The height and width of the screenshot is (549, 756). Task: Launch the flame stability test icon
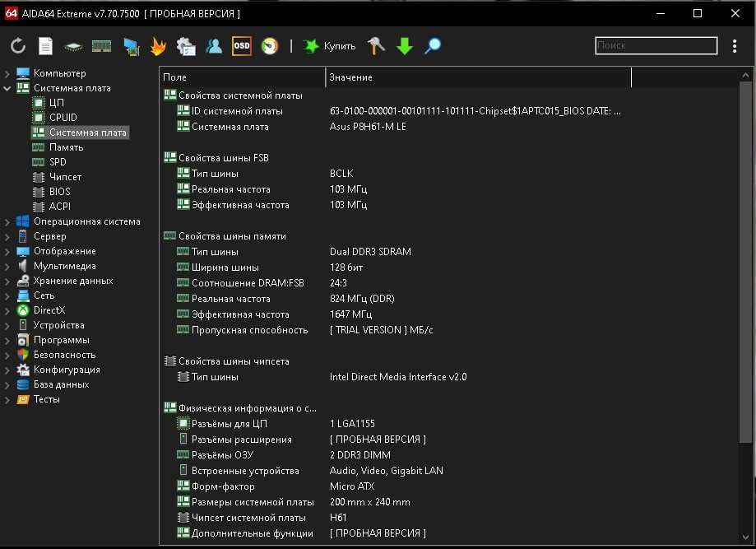point(158,46)
